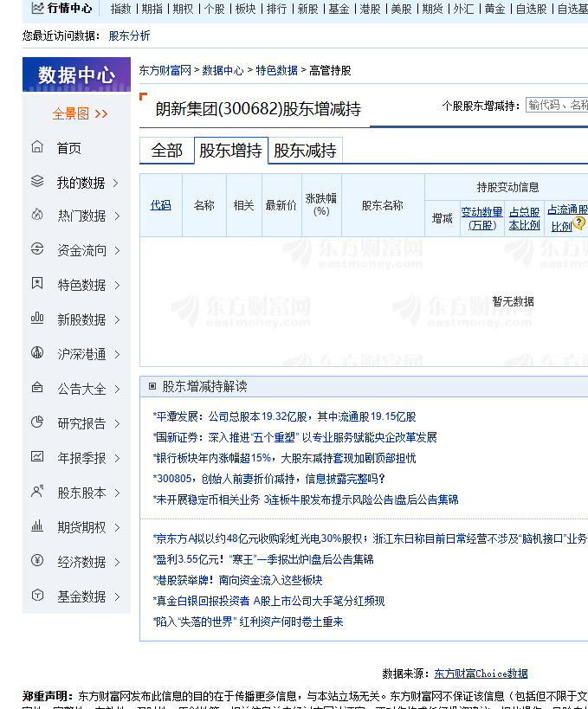Click the 经济数据 yen icon

pos(37,561)
